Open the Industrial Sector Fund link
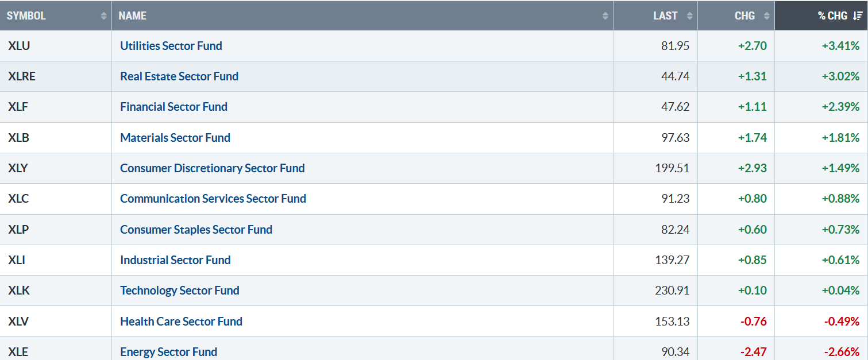The height and width of the screenshot is (360, 868). (x=175, y=260)
